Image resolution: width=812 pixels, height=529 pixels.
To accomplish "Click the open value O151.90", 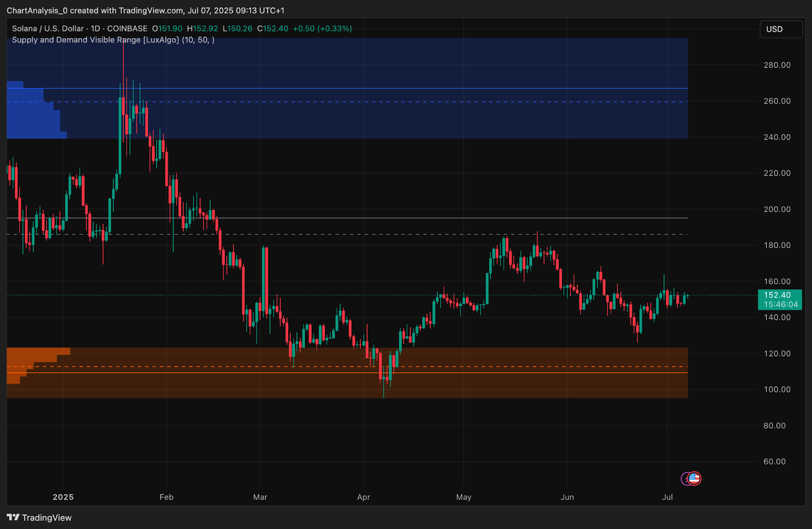I will coord(167,28).
